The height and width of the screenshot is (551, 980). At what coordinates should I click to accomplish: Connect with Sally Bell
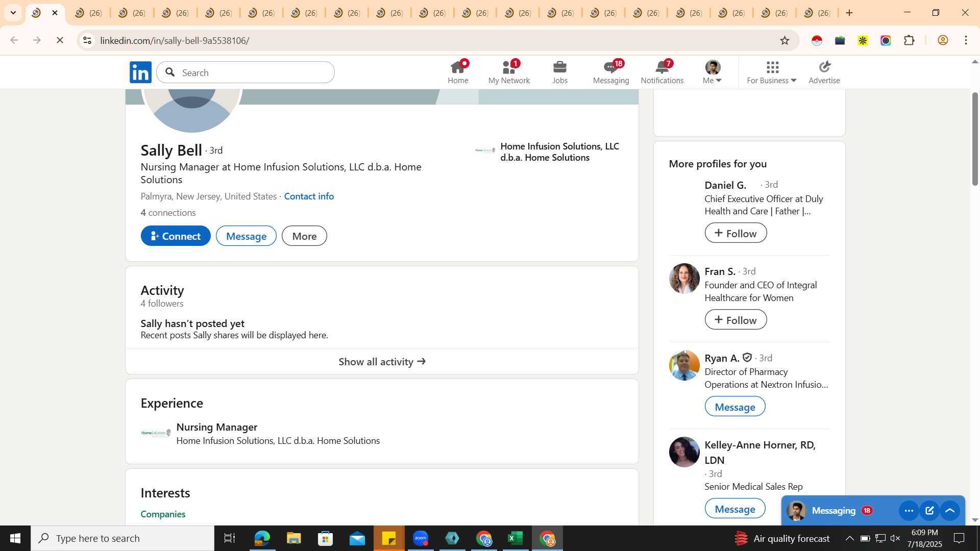176,236
